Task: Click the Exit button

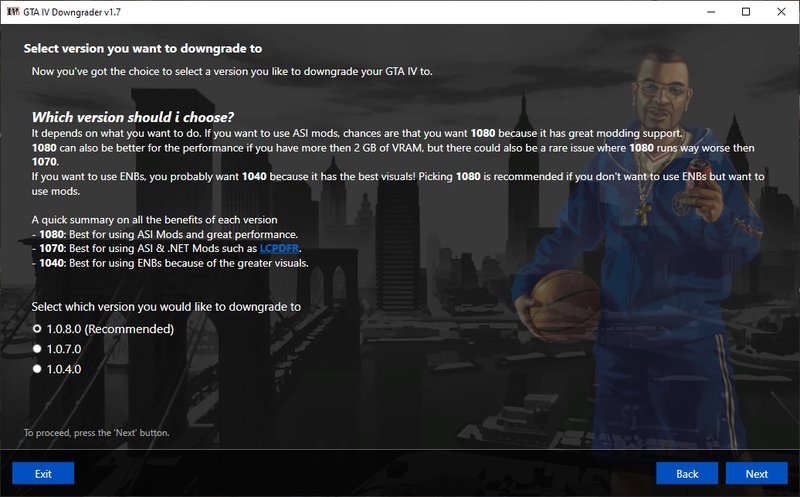Action: 43,474
